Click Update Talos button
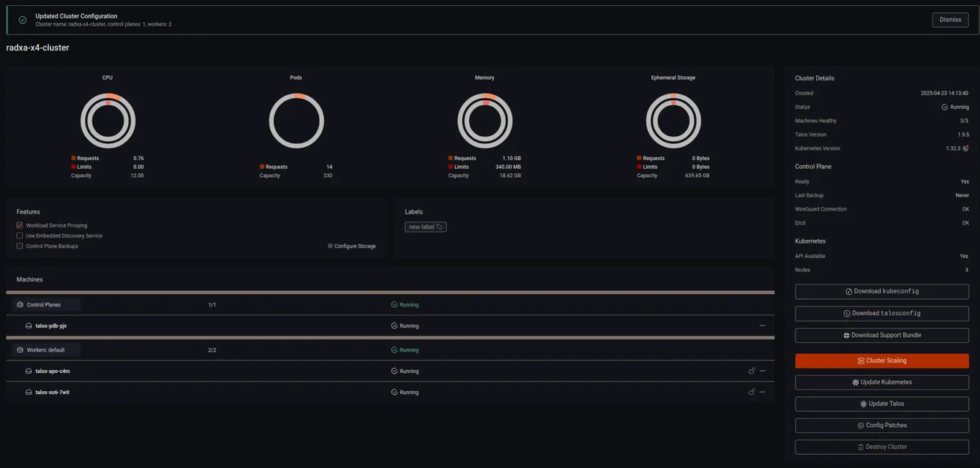Image resolution: width=980 pixels, height=468 pixels. click(882, 404)
